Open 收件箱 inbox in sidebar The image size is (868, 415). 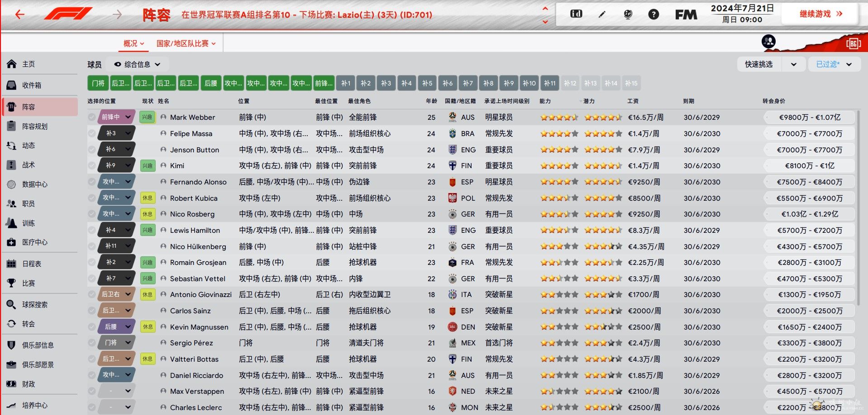(40, 85)
